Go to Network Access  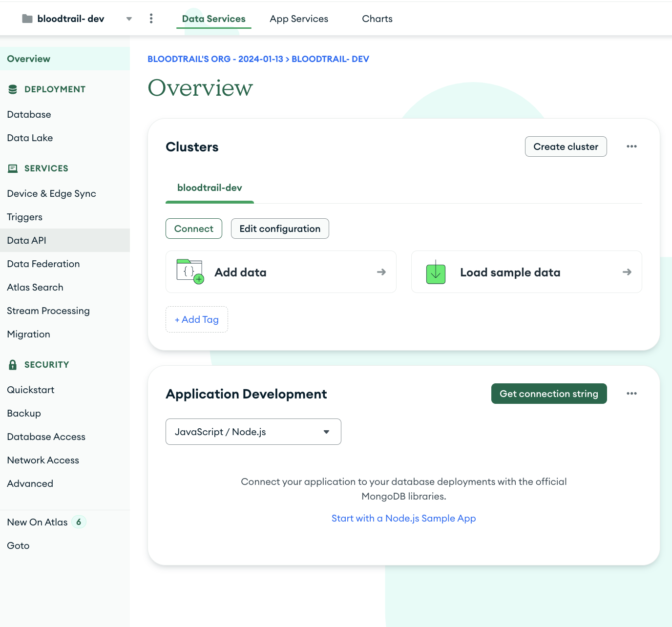(x=43, y=460)
